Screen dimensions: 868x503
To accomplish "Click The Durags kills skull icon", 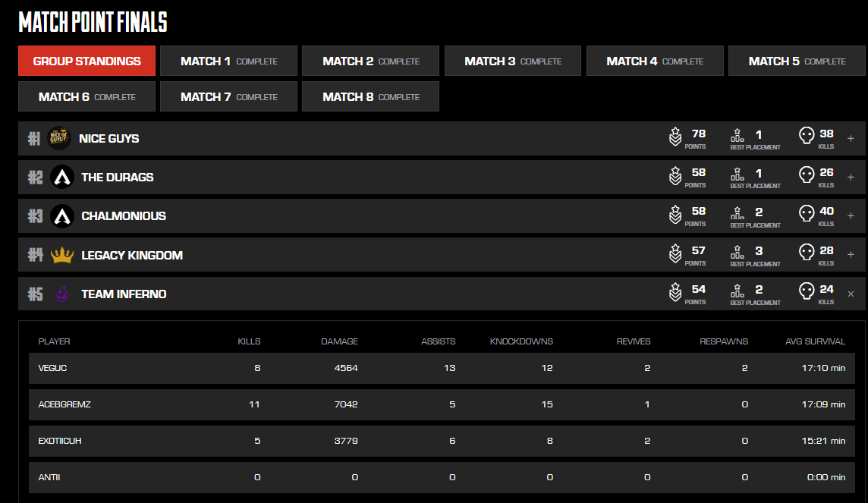I will (807, 174).
